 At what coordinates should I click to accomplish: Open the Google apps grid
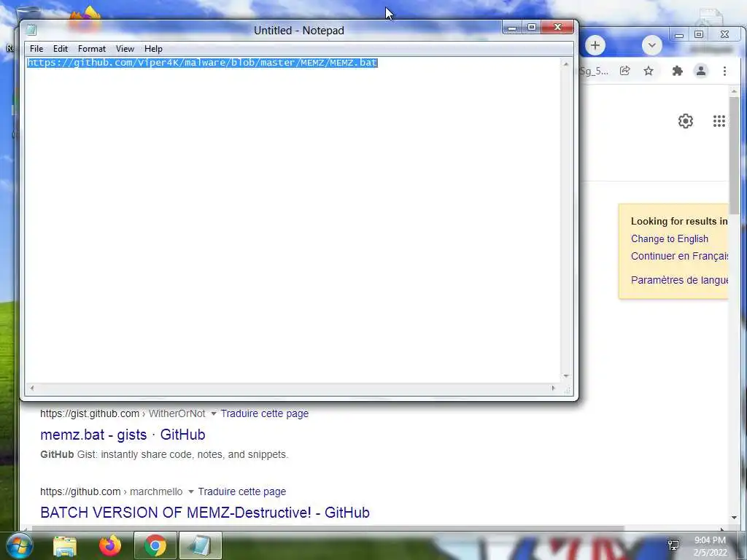pyautogui.click(x=719, y=121)
